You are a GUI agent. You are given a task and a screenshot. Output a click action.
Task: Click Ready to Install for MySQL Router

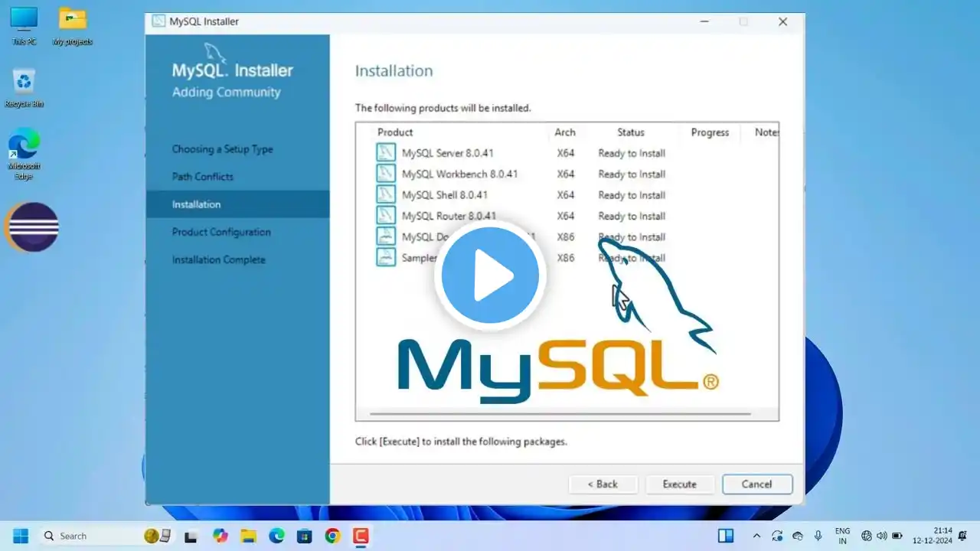[632, 216]
